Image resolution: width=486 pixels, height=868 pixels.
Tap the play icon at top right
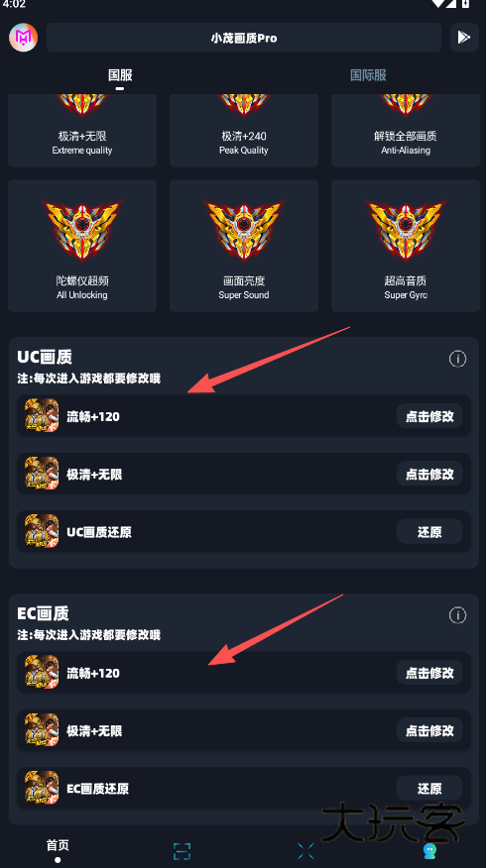coord(464,38)
